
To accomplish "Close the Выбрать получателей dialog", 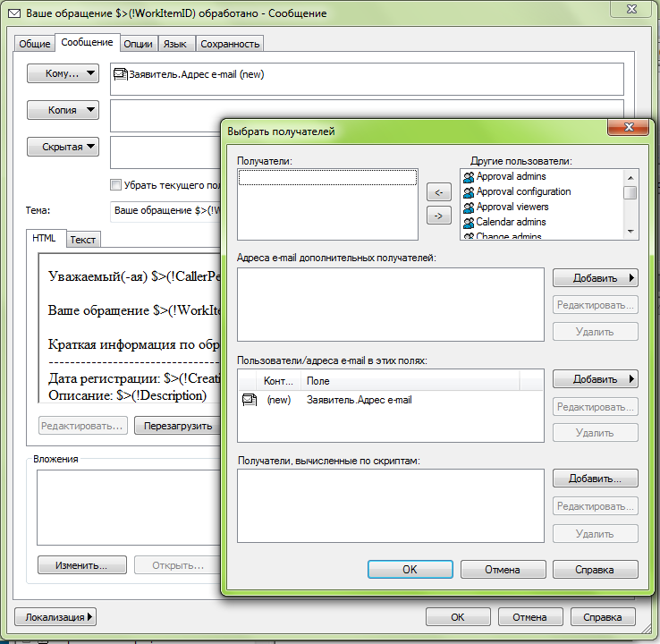I will click(x=628, y=127).
